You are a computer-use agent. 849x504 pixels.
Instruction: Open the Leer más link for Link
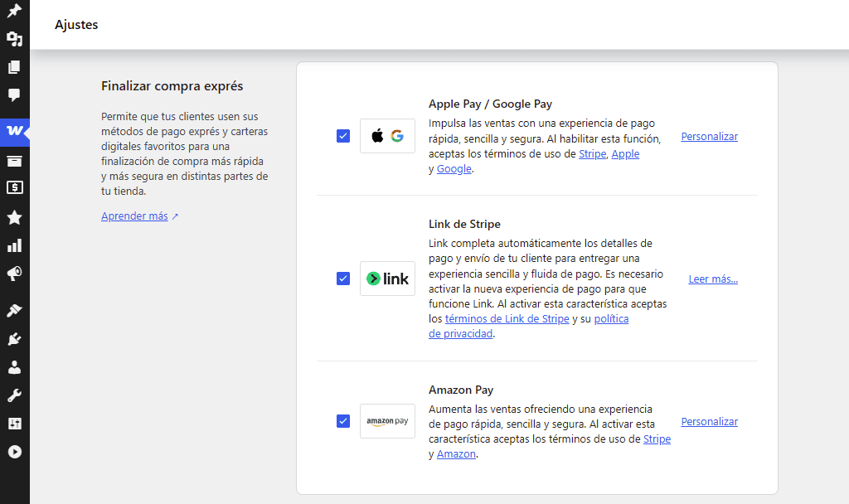click(x=713, y=279)
